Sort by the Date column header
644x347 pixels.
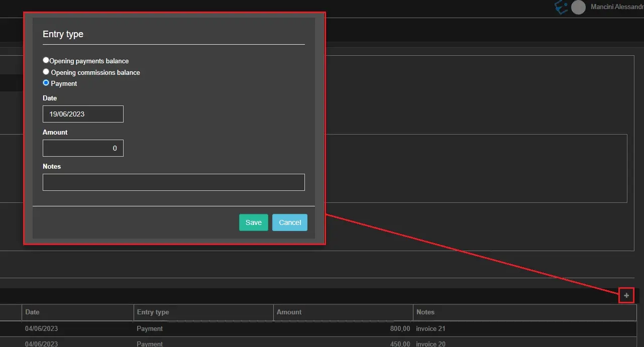coord(33,312)
